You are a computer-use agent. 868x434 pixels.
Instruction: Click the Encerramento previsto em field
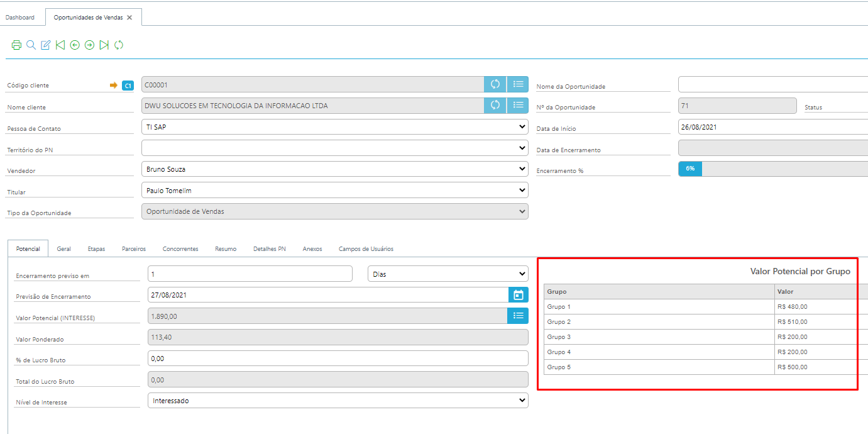(250, 274)
